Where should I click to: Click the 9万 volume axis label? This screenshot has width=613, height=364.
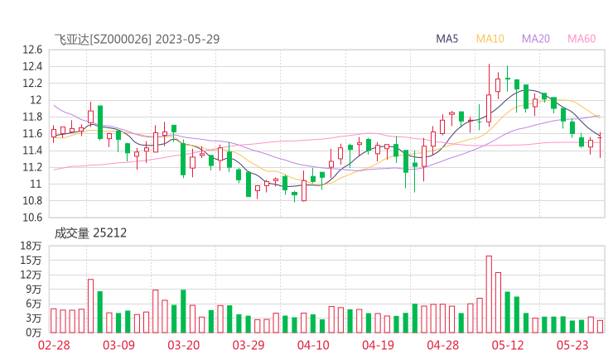[x=34, y=290]
